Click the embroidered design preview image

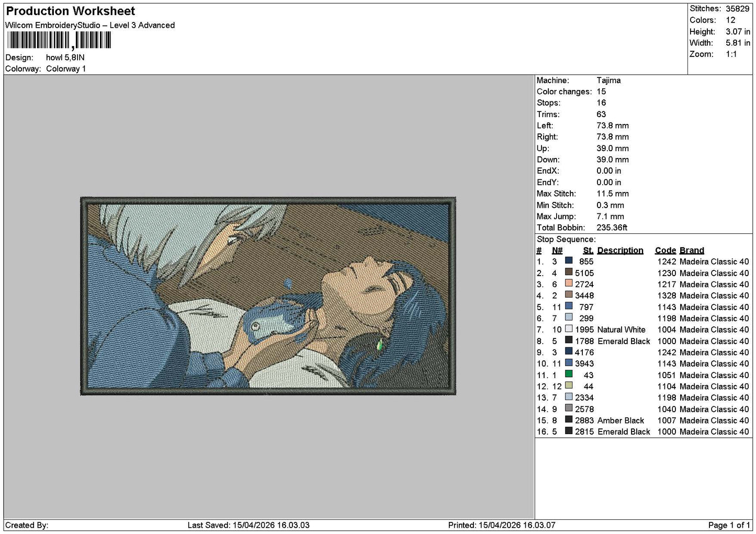268,296
